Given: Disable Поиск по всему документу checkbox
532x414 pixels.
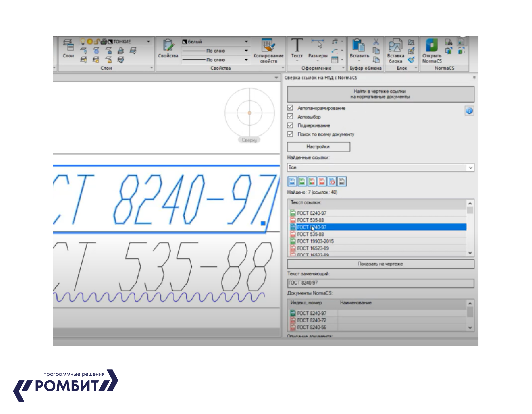Looking at the screenshot, I should [x=290, y=134].
